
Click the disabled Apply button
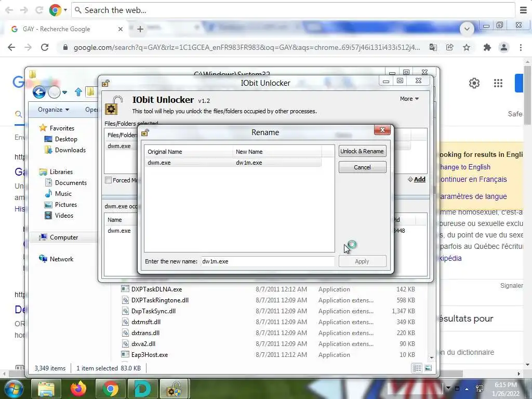pyautogui.click(x=362, y=261)
